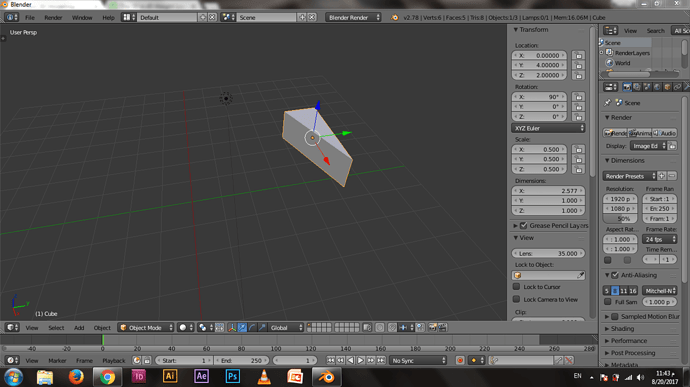Select the translate manipulator arrow icon
Viewport: 690px width, 387px height.
242,328
